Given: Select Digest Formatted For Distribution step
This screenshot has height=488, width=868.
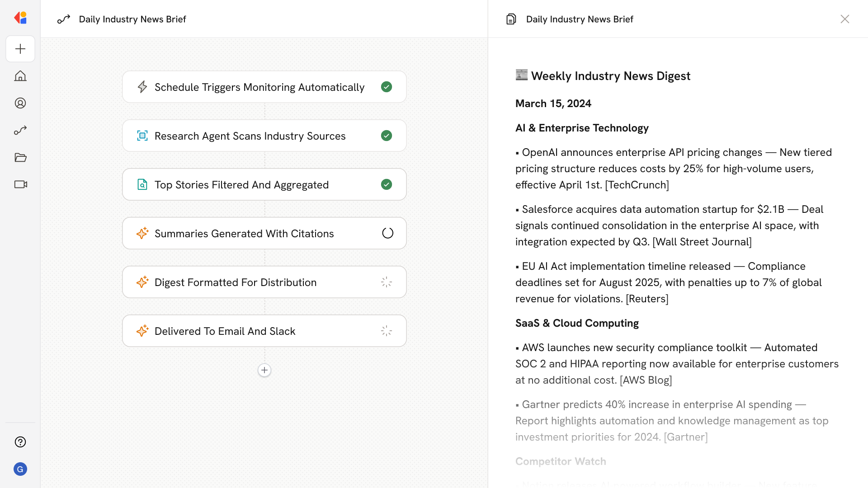Looking at the screenshot, I should [236, 282].
